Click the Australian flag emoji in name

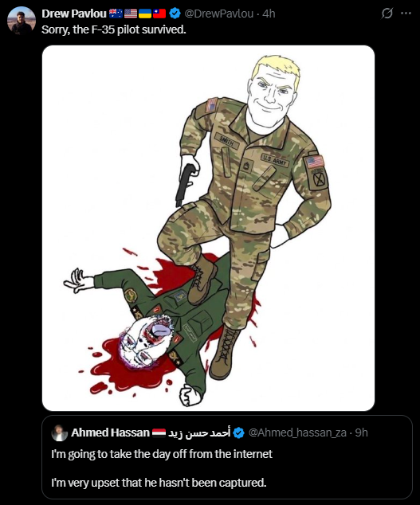116,14
